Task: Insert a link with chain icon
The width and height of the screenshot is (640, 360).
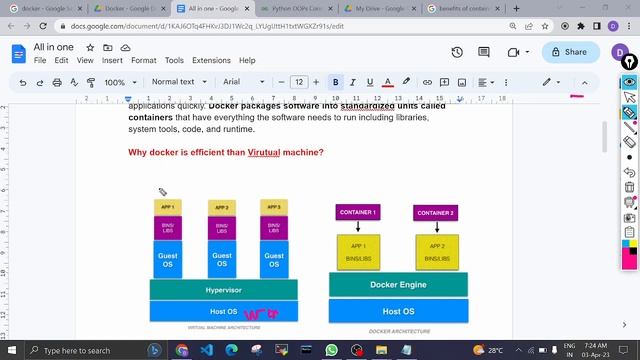Action: point(427,82)
